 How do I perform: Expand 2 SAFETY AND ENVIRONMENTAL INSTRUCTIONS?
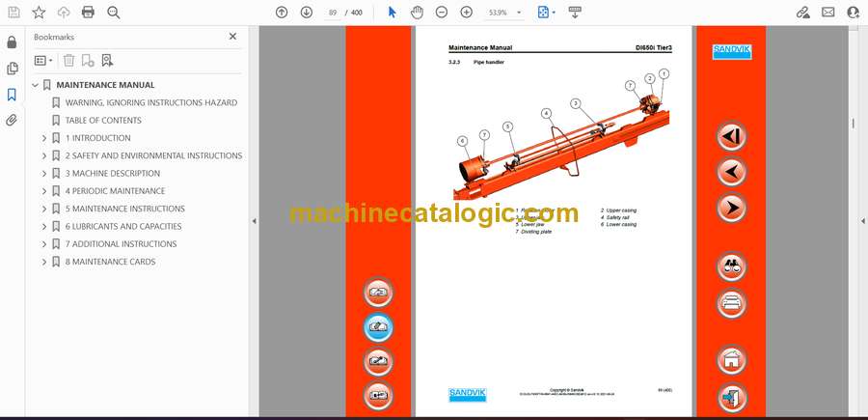point(44,155)
